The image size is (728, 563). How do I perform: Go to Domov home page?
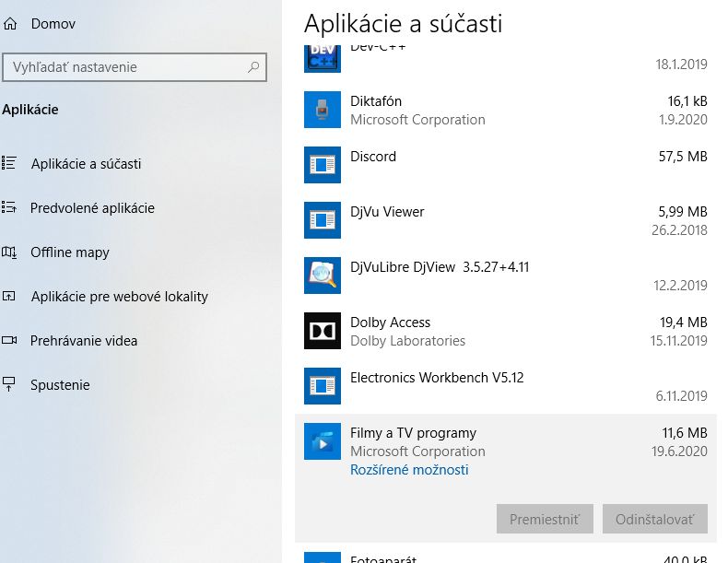(x=53, y=24)
